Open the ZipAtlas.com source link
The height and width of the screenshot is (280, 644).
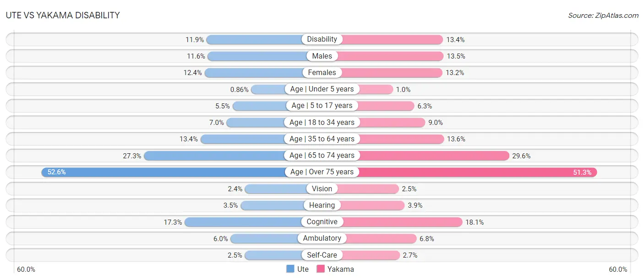(x=603, y=15)
